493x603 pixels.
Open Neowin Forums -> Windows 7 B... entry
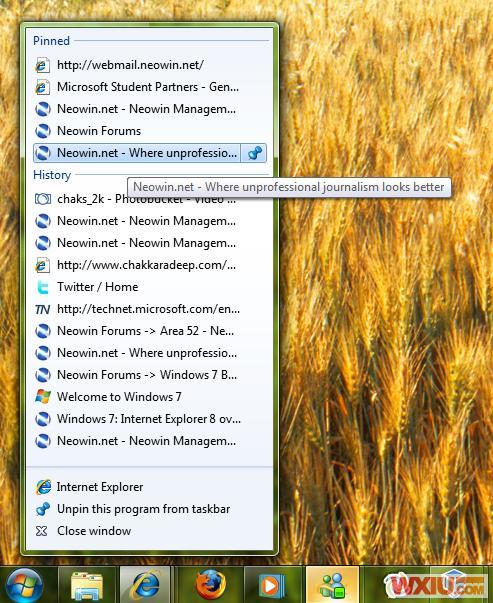coord(150,375)
